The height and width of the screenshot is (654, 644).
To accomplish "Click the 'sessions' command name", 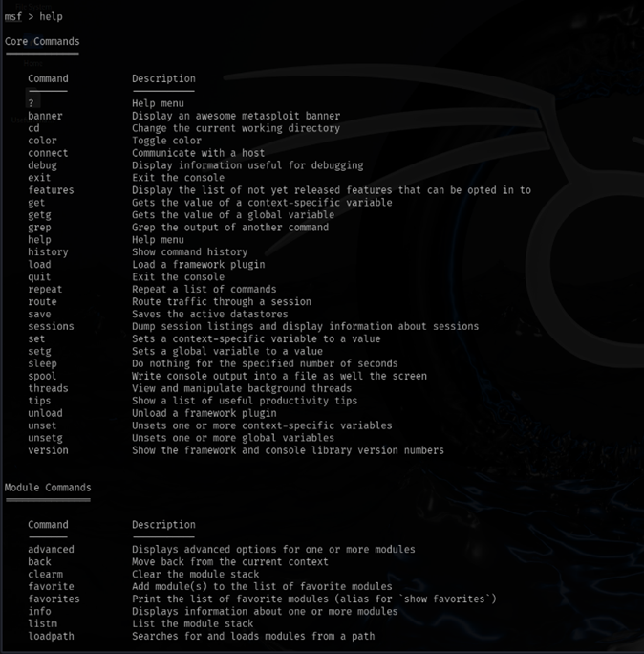I will 51,327.
